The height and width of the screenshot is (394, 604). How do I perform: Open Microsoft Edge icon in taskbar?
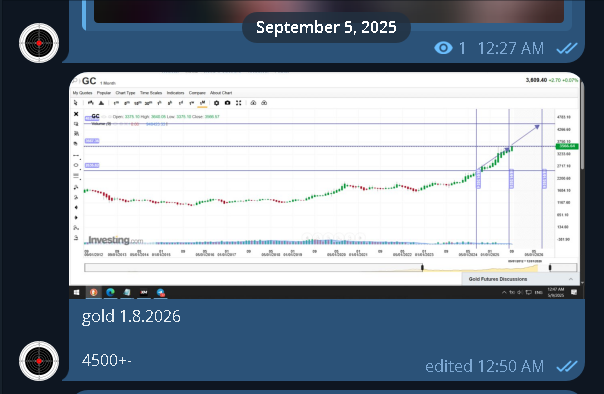pyautogui.click(x=110, y=292)
